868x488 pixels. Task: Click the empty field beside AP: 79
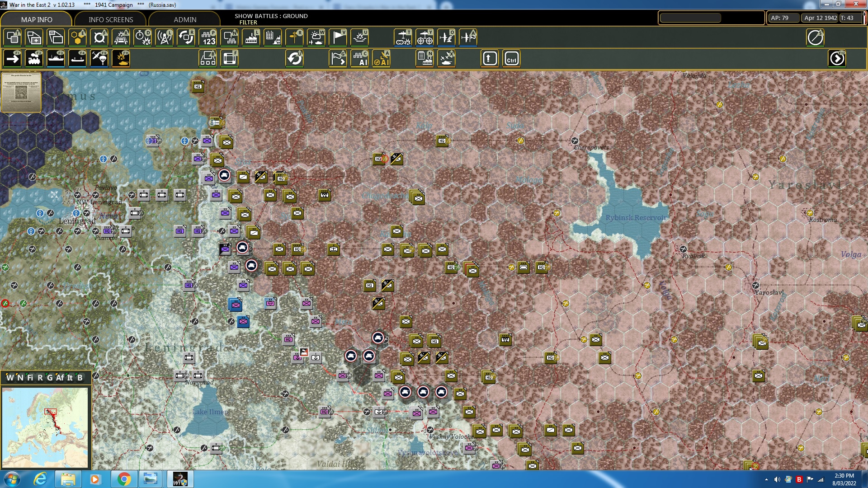(690, 18)
